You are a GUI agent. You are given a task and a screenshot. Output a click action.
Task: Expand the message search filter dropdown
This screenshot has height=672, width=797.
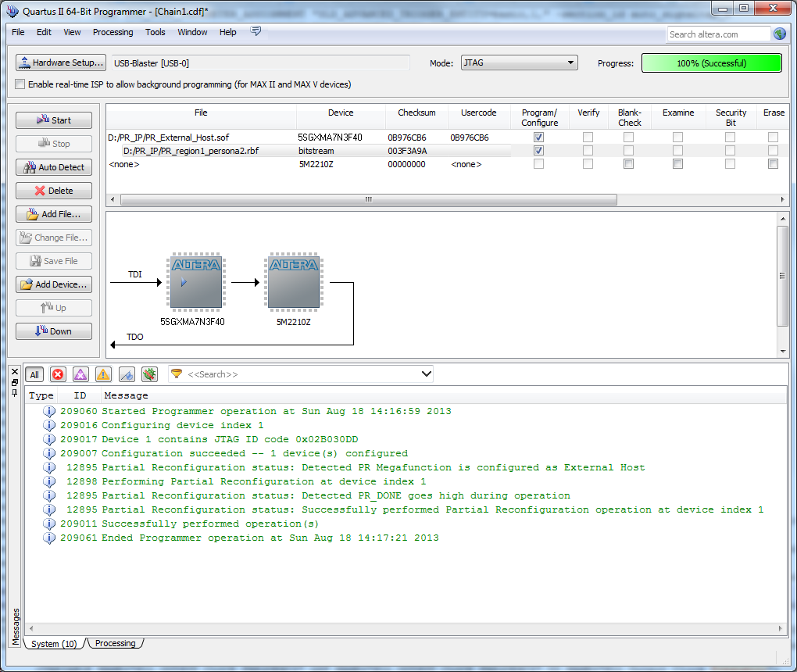[x=426, y=374]
